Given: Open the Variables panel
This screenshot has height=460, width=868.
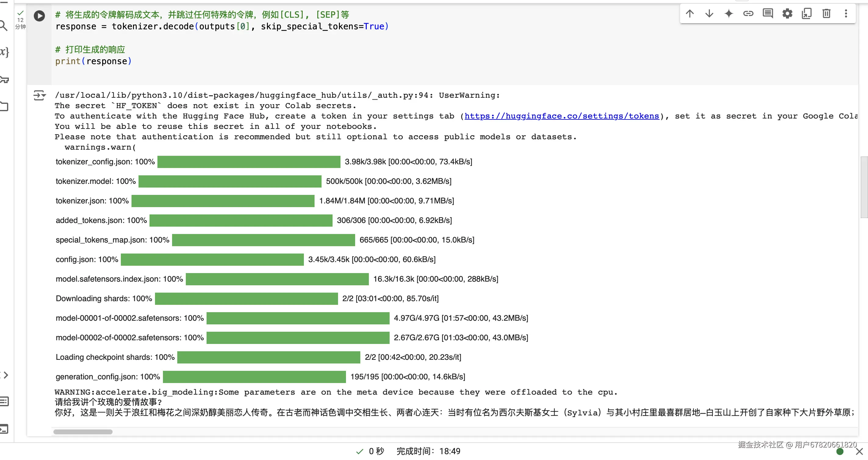Looking at the screenshot, I should (x=4, y=52).
